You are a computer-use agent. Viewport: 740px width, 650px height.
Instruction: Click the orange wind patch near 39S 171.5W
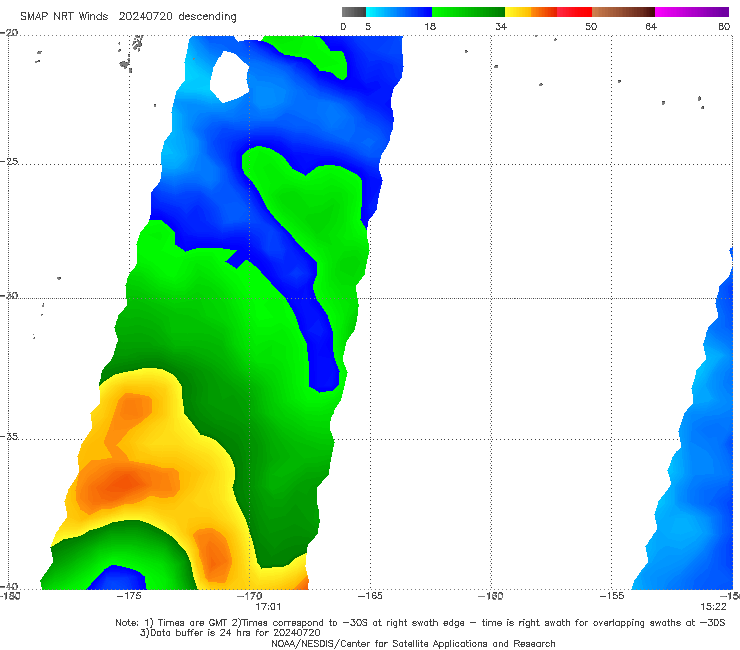[x=213, y=555]
